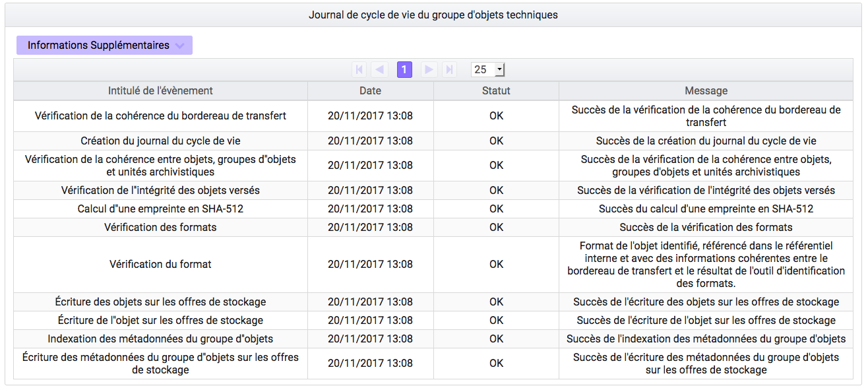Click the Intitulé de l'évènement column header
Viewport: 868px width, 388px height.
[160, 90]
